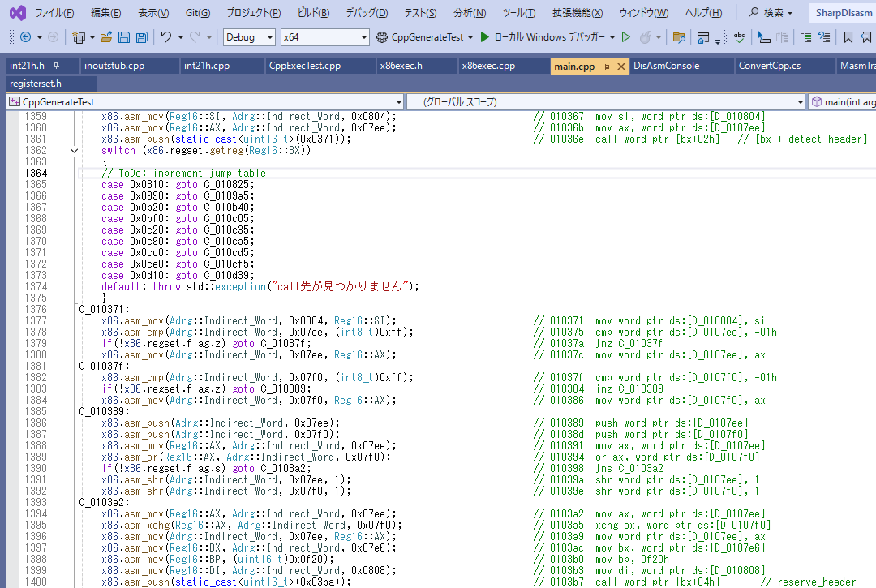Start without debugging using outlined play icon
876x588 pixels.
(x=625, y=36)
